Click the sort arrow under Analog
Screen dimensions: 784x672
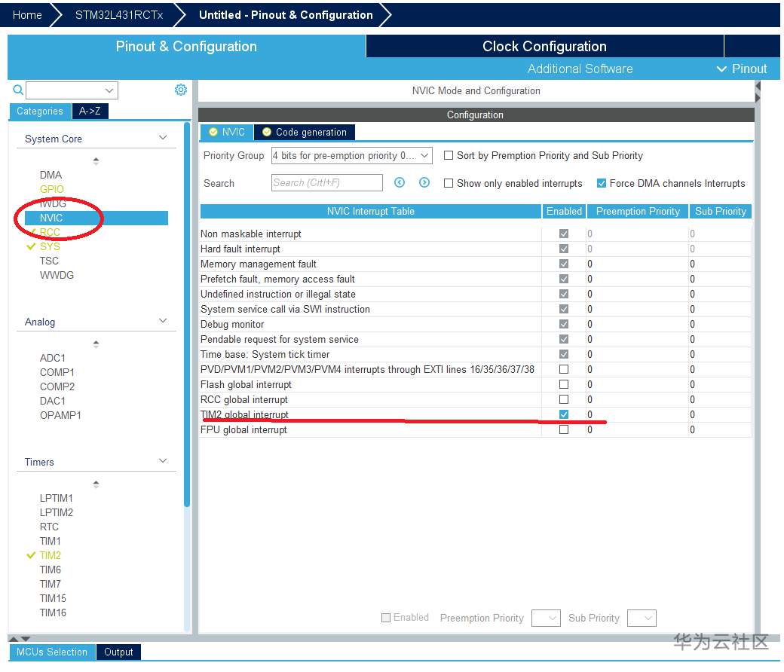96,344
